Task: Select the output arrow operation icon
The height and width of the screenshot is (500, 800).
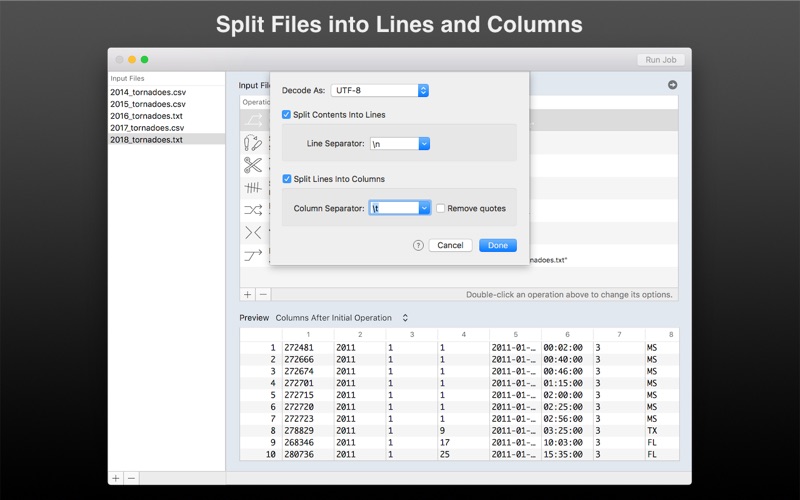Action: coord(253,255)
